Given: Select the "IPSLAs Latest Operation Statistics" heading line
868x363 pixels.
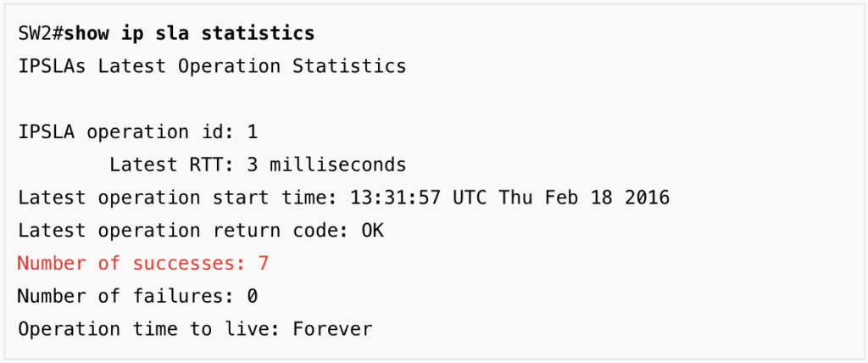Looking at the screenshot, I should tap(211, 66).
